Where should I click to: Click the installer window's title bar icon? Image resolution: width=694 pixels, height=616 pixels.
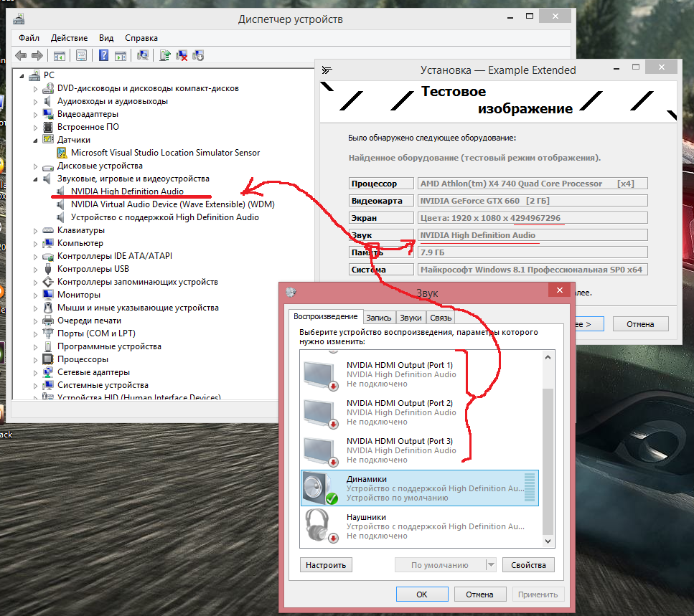(327, 70)
